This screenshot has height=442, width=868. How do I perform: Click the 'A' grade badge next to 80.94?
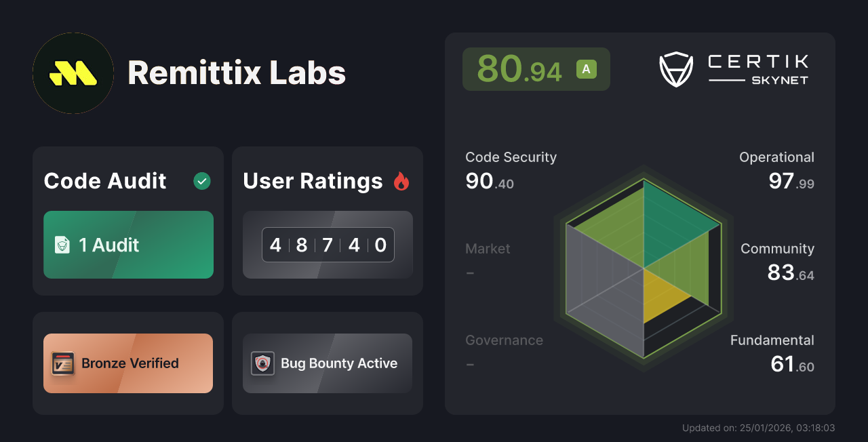click(x=586, y=68)
